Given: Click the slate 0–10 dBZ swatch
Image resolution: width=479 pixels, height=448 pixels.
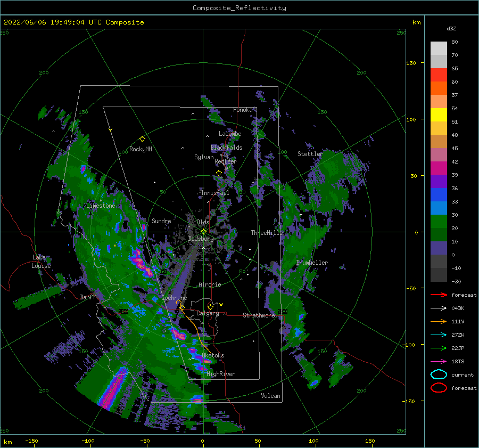Looking at the screenshot, I should (439, 248).
